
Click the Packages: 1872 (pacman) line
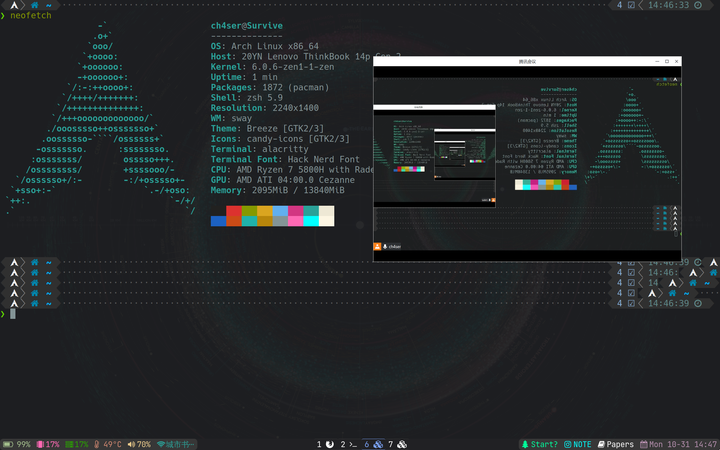pyautogui.click(x=270, y=87)
